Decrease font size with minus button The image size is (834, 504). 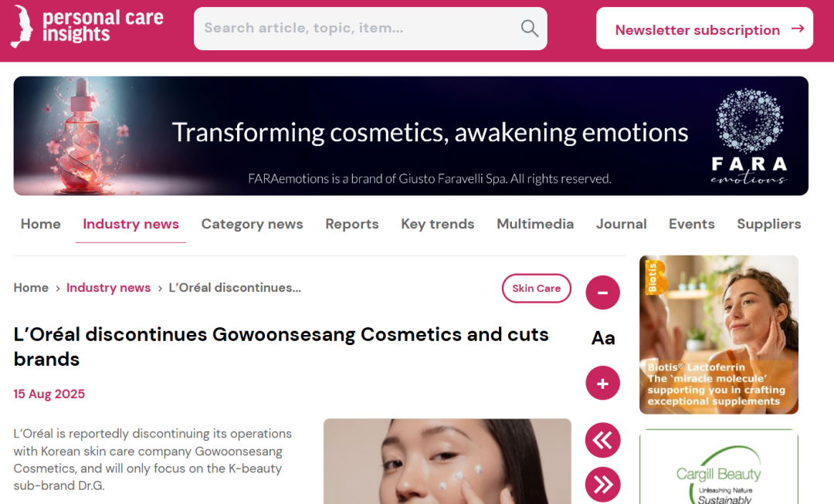tap(602, 293)
